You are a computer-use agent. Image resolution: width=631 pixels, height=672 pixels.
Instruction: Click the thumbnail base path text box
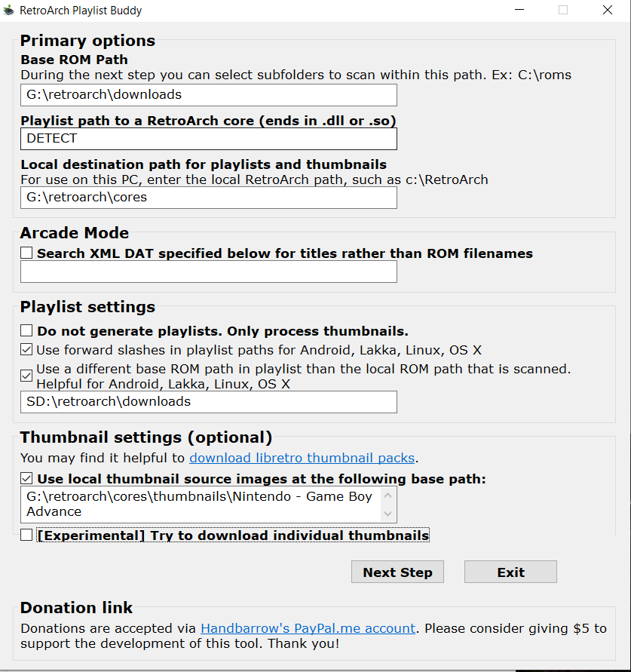click(x=200, y=505)
